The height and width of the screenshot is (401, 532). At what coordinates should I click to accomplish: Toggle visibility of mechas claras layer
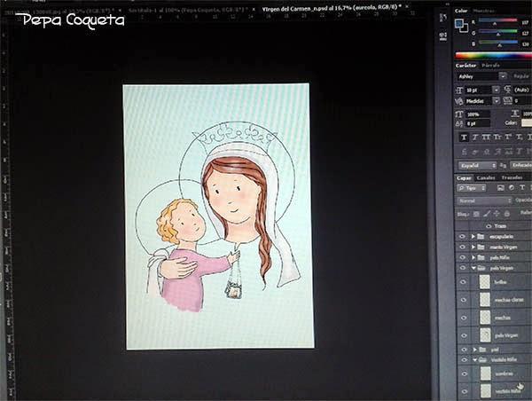click(x=463, y=301)
